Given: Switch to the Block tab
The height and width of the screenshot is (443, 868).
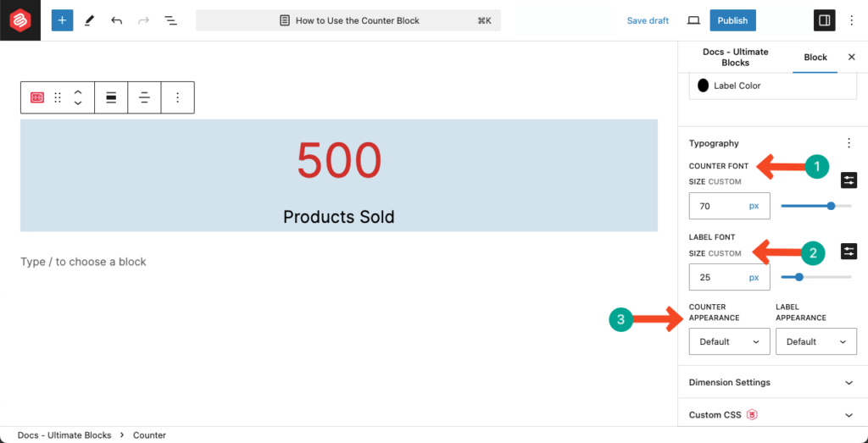Looking at the screenshot, I should (815, 57).
